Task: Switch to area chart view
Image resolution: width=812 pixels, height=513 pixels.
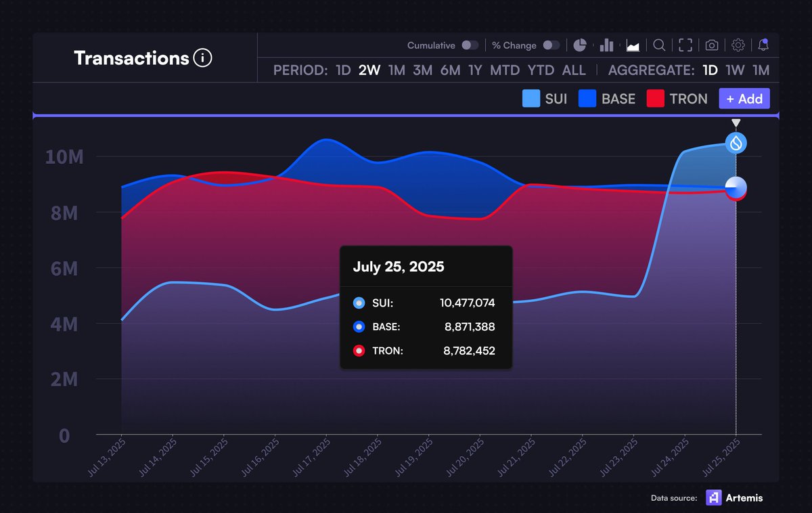Action: point(633,45)
